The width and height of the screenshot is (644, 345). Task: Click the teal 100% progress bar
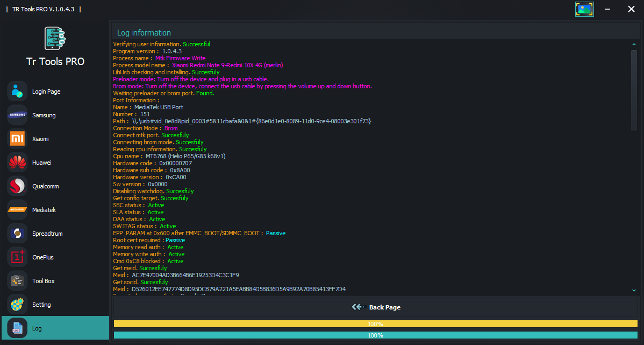pos(375,335)
